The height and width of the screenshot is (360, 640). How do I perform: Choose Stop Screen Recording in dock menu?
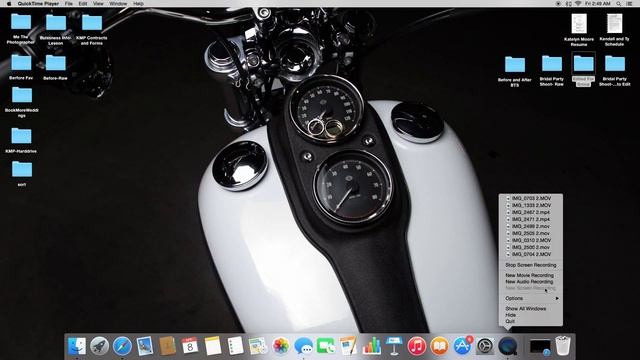pos(531,265)
